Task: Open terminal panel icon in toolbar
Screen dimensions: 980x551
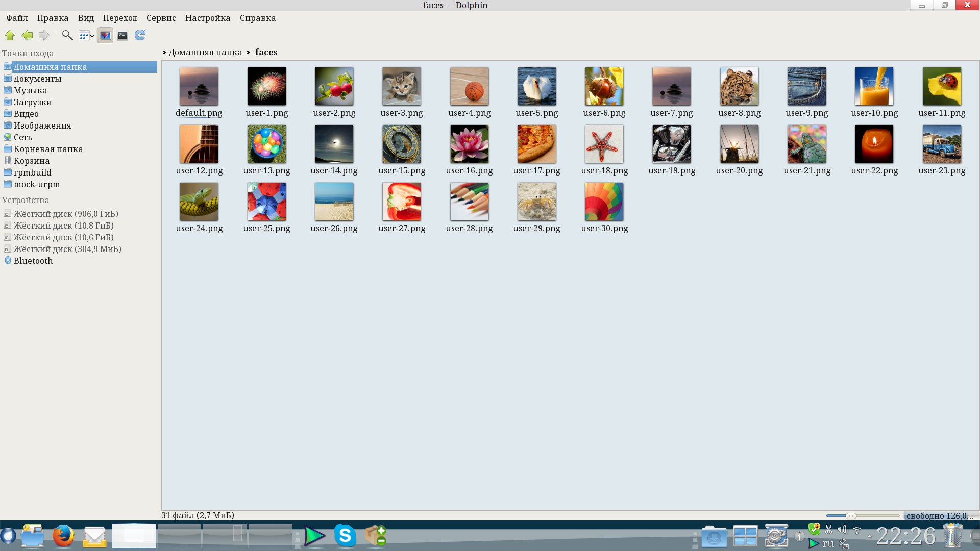Action: [x=122, y=35]
